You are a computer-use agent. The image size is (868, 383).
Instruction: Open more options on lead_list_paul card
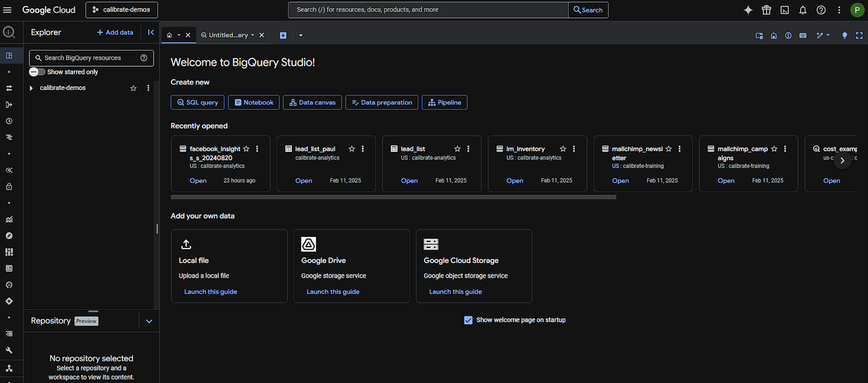(363, 149)
